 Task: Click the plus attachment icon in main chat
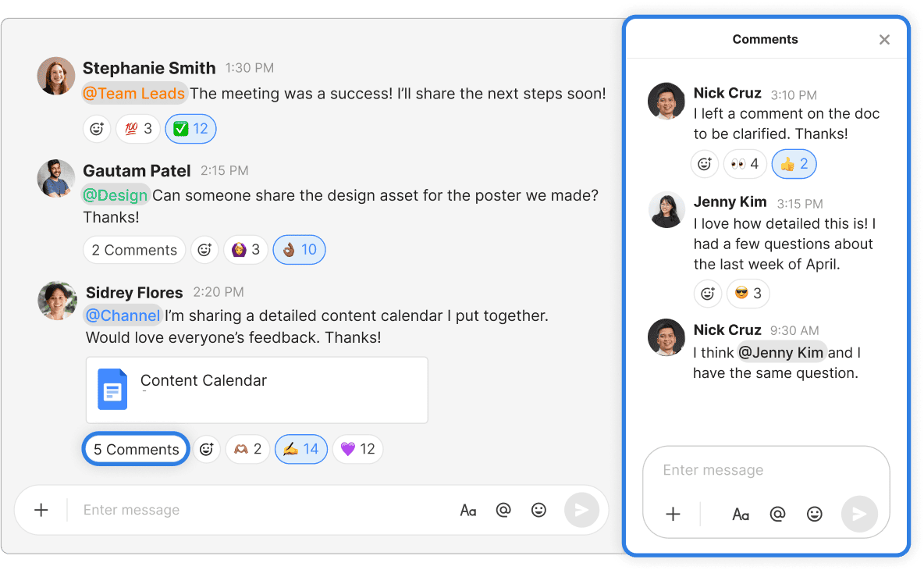pyautogui.click(x=41, y=510)
